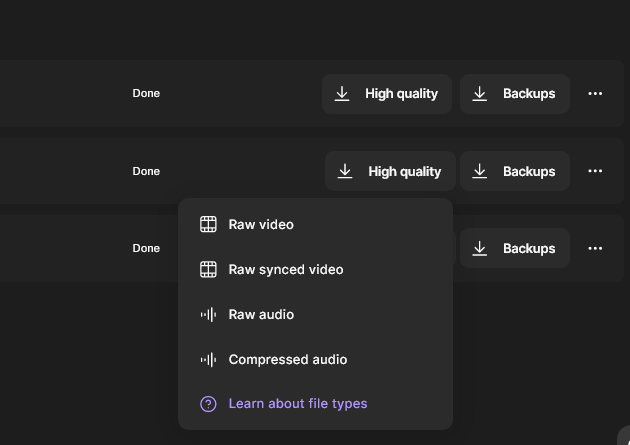Pick the Raw audio menu entry

coord(261,314)
